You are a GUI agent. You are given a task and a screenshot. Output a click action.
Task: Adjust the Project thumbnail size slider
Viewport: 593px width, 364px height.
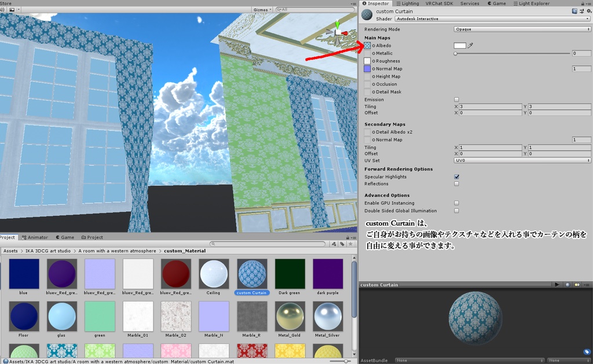coord(339,361)
